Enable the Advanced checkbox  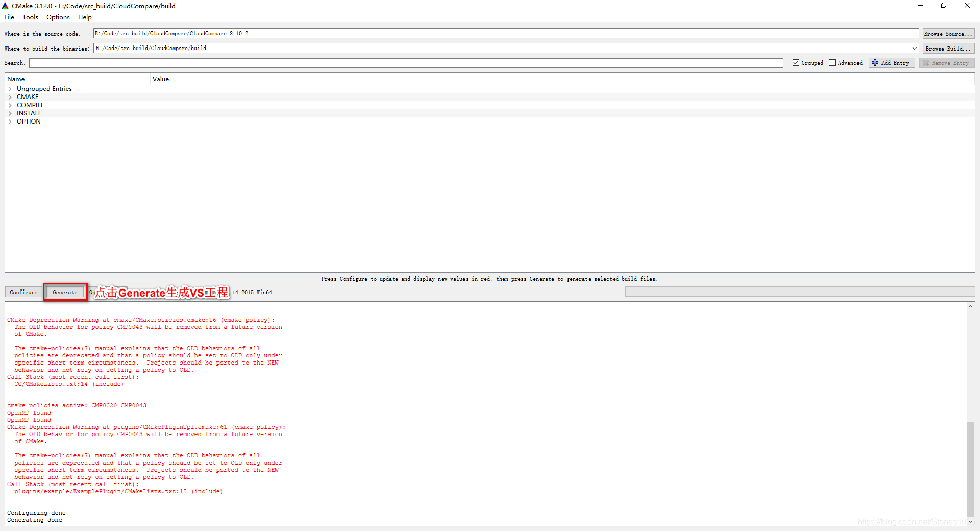(x=832, y=63)
